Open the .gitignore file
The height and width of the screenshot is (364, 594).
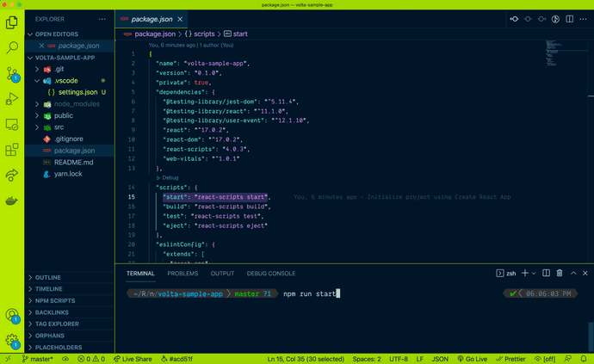[70, 139]
